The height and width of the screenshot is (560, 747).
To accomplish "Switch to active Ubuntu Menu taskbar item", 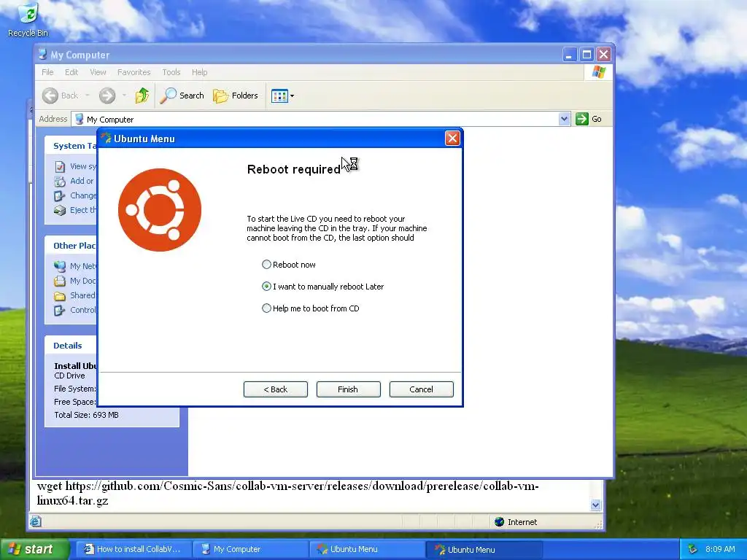I will 484,549.
